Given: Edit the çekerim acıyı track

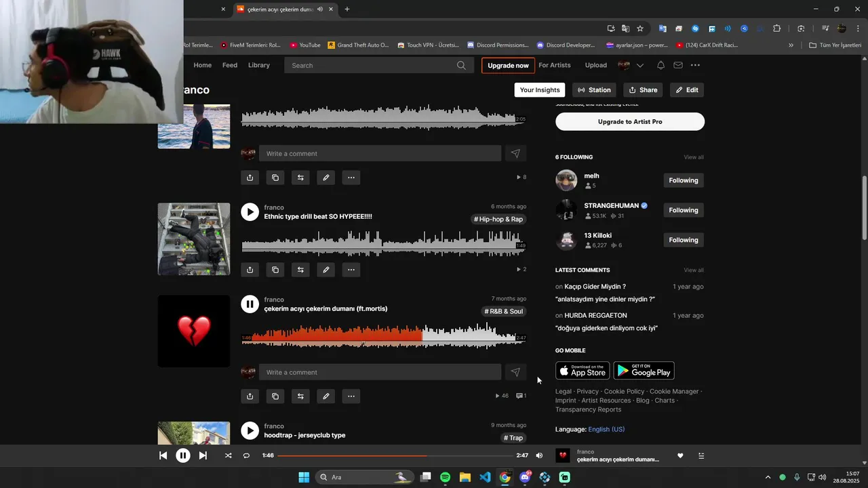Looking at the screenshot, I should point(326,396).
